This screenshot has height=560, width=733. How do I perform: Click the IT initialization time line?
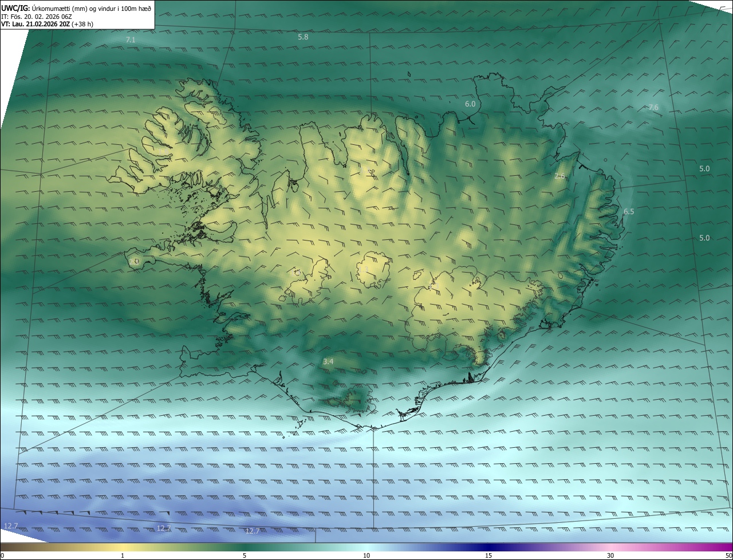(37, 17)
